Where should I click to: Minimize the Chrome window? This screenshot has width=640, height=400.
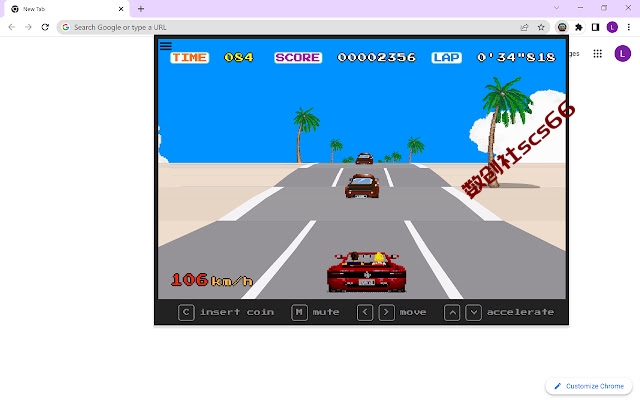tap(580, 8)
